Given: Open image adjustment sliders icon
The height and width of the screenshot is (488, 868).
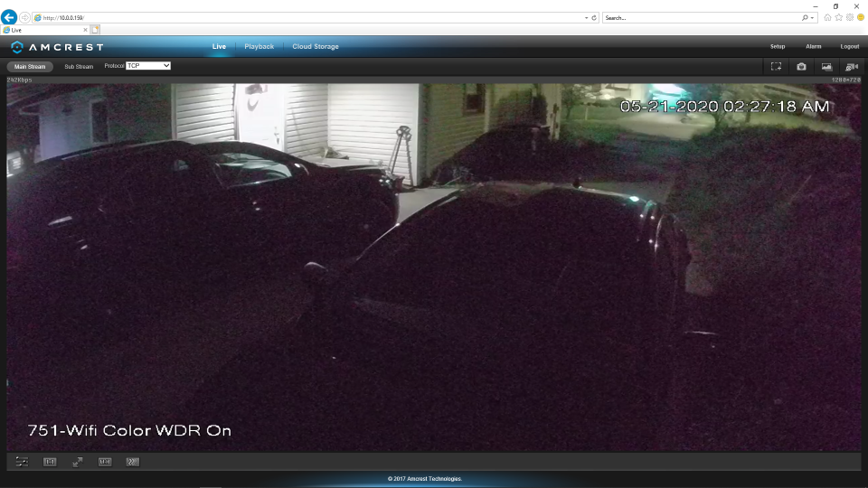Looking at the screenshot, I should (x=22, y=462).
